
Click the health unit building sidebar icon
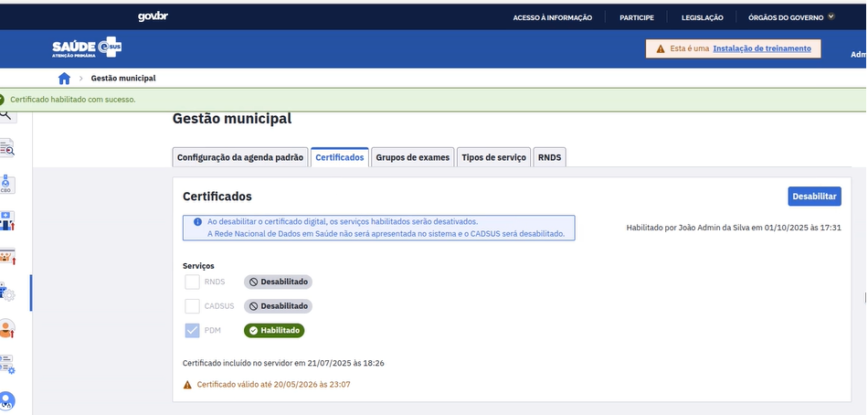[7, 220]
